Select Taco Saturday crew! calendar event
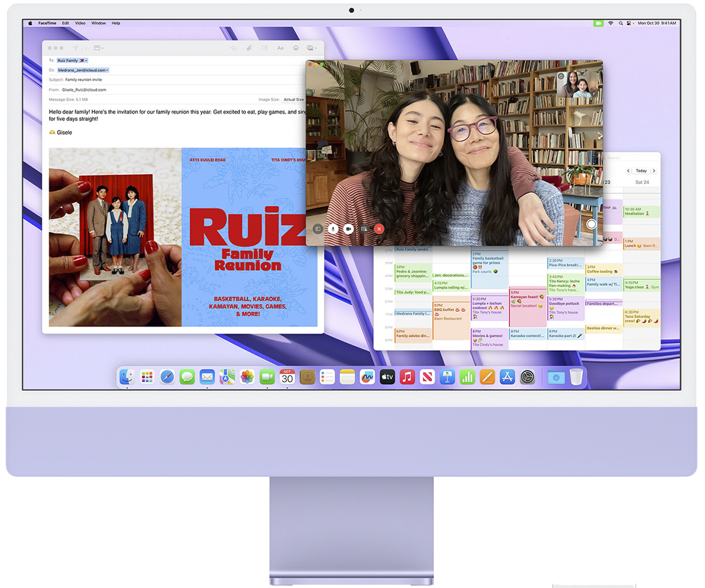Image resolution: width=705 pixels, height=588 pixels. click(641, 318)
